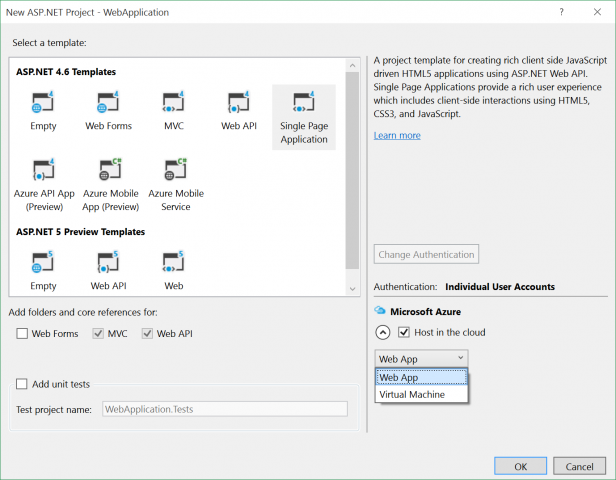Screen dimensions: 616x480
Task: Click the Change Authentication button
Action: tap(426, 255)
